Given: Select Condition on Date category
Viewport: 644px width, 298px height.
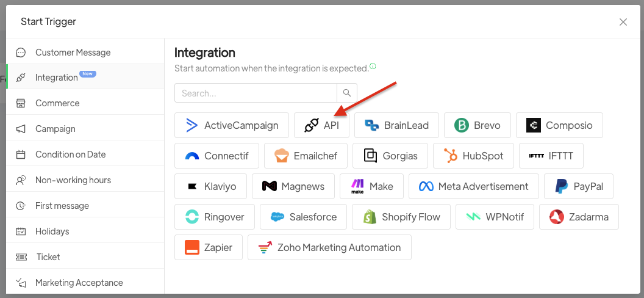Looking at the screenshot, I should click(70, 154).
